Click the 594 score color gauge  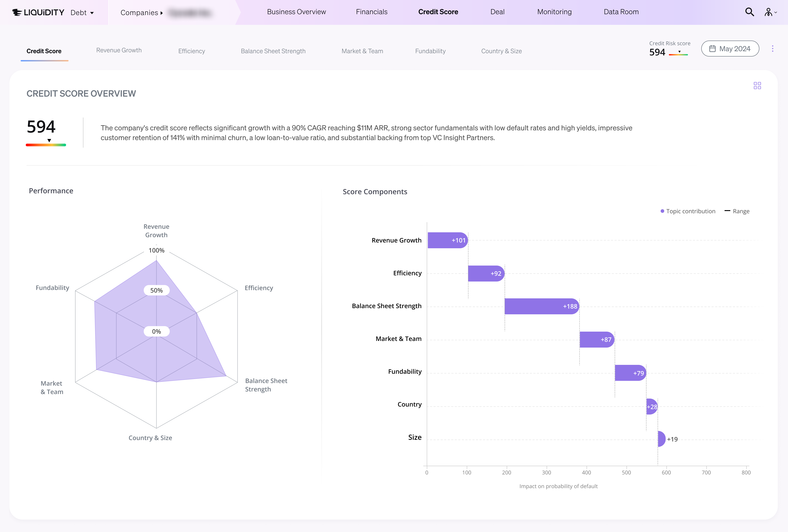pos(46,145)
